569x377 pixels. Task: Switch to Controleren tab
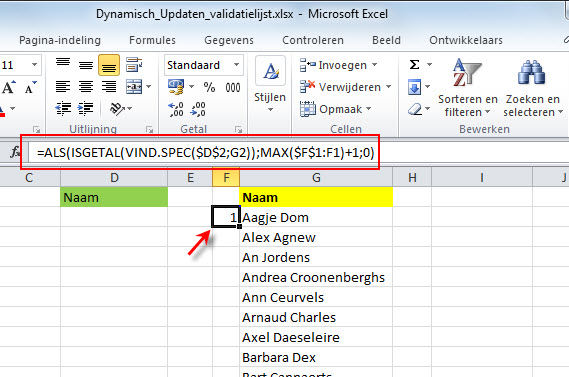(x=313, y=40)
